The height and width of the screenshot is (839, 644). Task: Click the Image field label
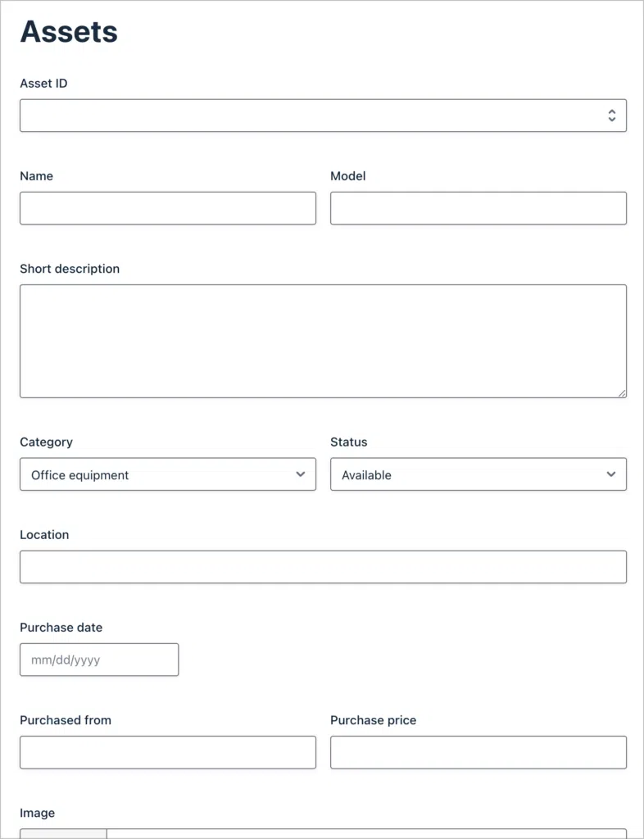click(x=38, y=814)
